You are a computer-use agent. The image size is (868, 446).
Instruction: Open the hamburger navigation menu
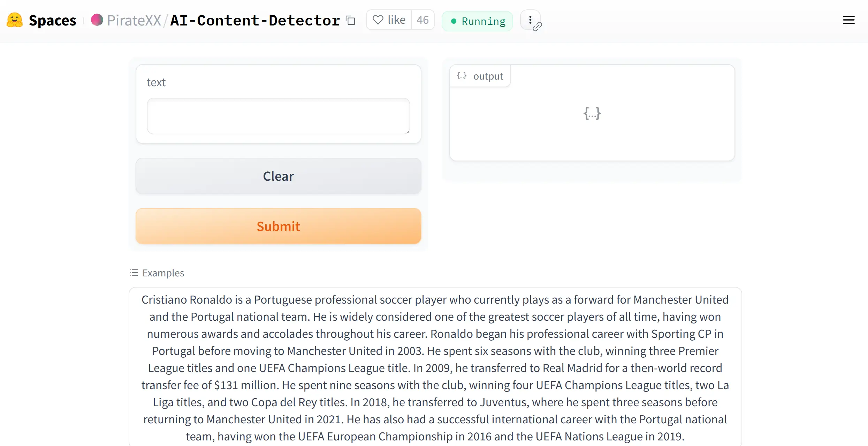tap(848, 20)
